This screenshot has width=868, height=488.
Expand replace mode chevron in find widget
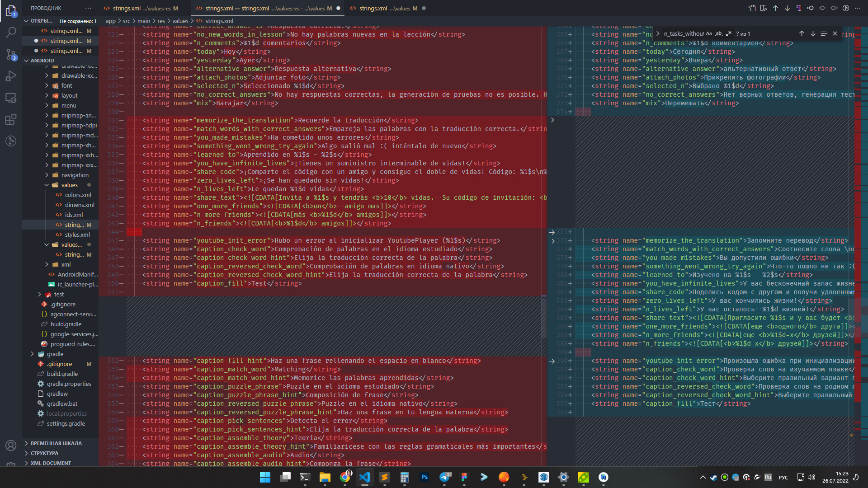coord(658,34)
